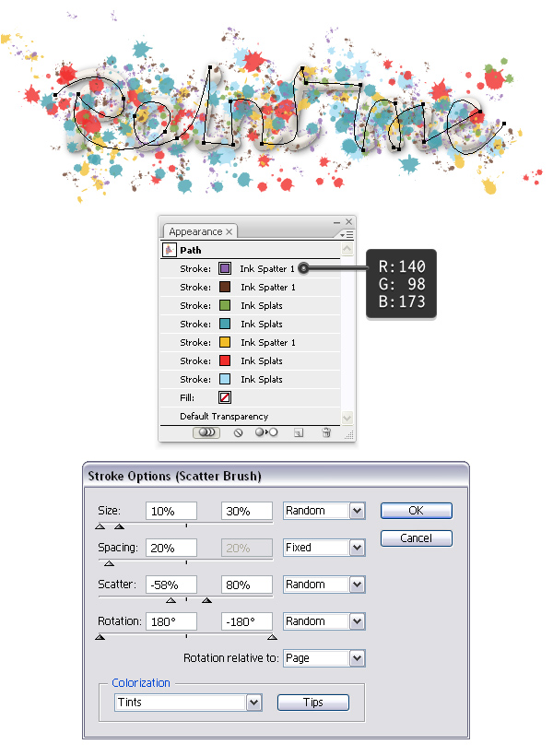Open the Spacing method dropdown set to Fixed
Viewport: 553px width, 756px height.
pyautogui.click(x=358, y=548)
